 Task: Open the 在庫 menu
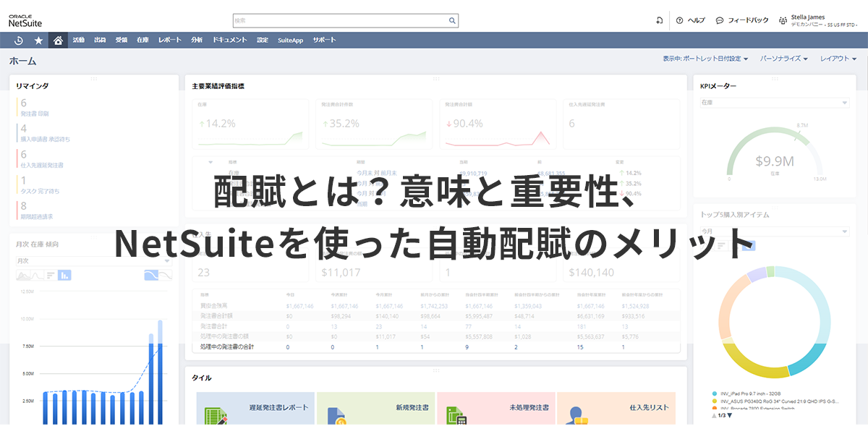[142, 41]
